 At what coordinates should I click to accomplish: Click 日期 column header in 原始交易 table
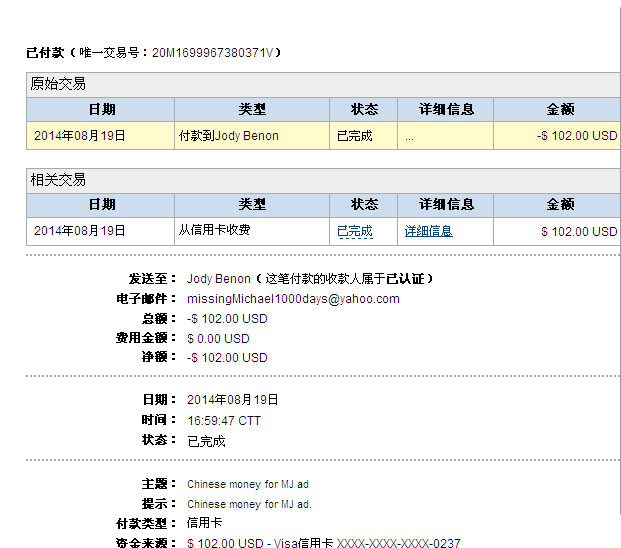point(101,109)
